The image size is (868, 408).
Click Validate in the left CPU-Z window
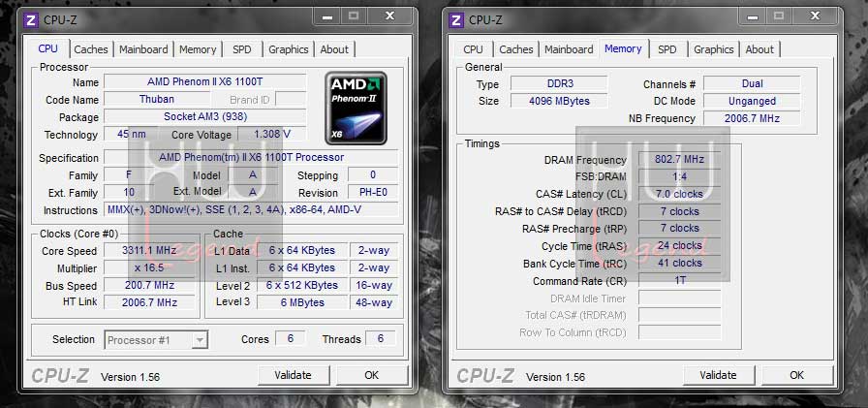click(x=293, y=375)
